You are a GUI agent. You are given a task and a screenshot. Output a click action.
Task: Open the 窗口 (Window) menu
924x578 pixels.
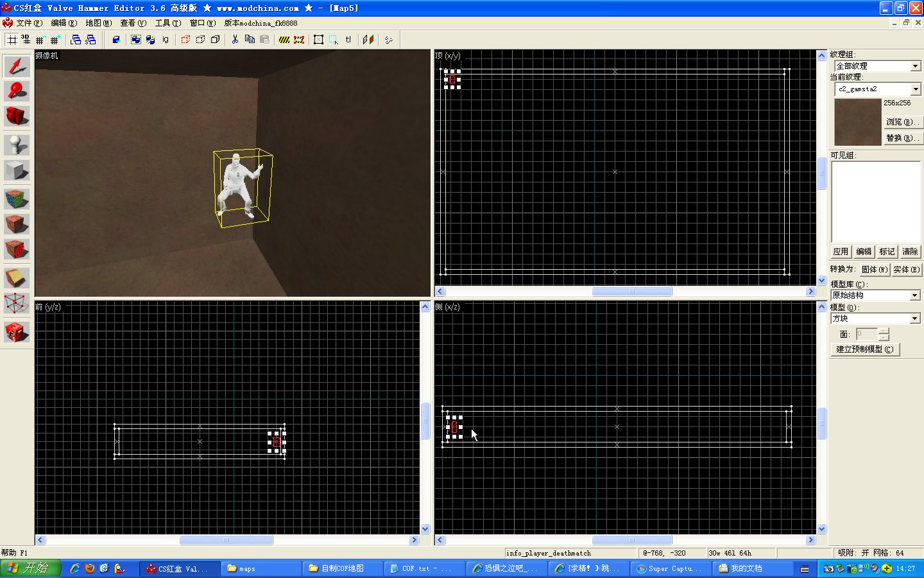[202, 23]
